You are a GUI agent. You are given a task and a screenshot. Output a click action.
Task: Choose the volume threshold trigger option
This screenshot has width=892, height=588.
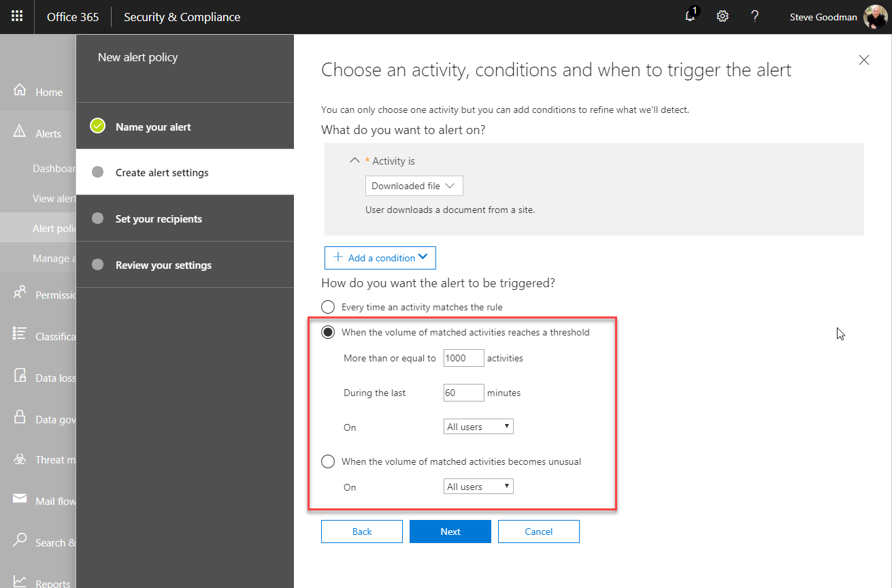click(328, 332)
